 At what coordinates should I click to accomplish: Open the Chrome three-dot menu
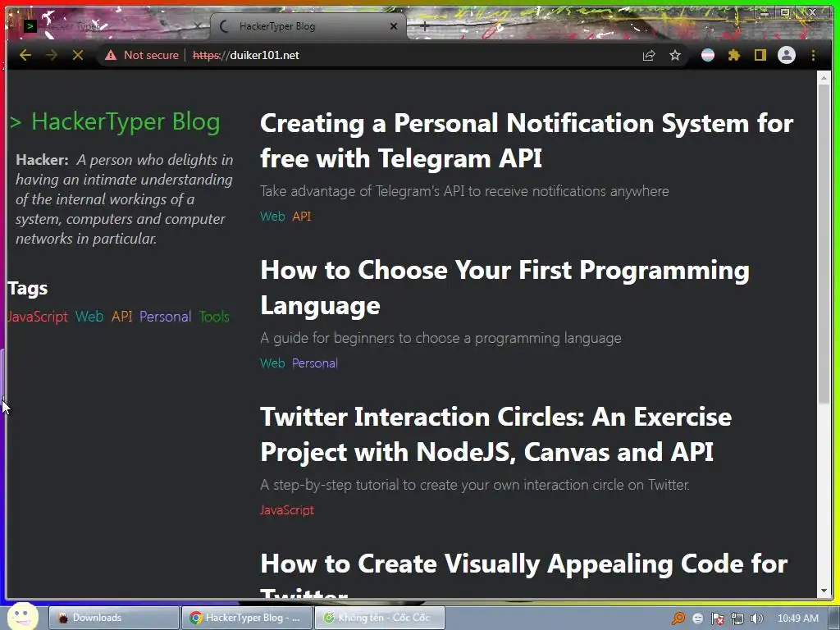[813, 55]
